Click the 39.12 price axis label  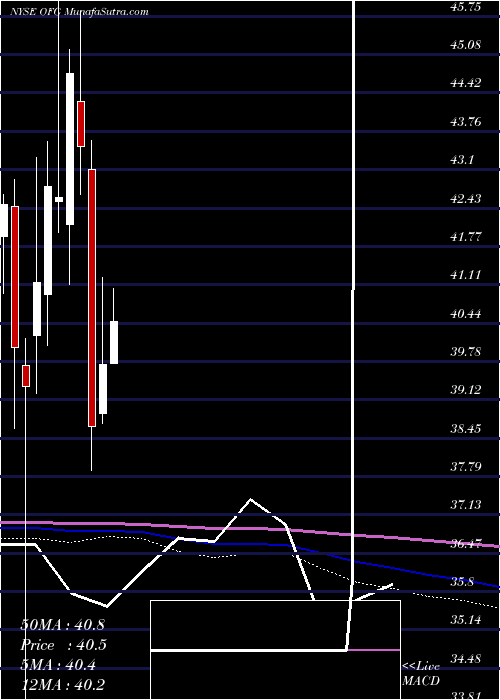[x=466, y=390]
